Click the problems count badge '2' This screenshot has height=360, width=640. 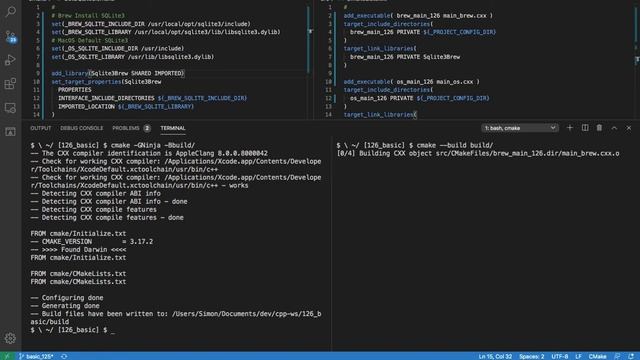click(147, 128)
